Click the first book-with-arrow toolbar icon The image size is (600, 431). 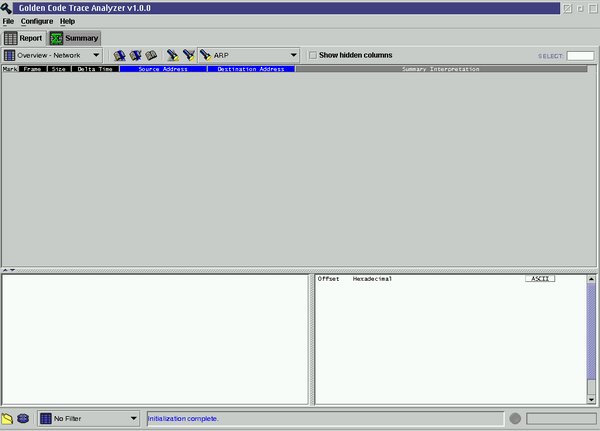click(x=119, y=56)
